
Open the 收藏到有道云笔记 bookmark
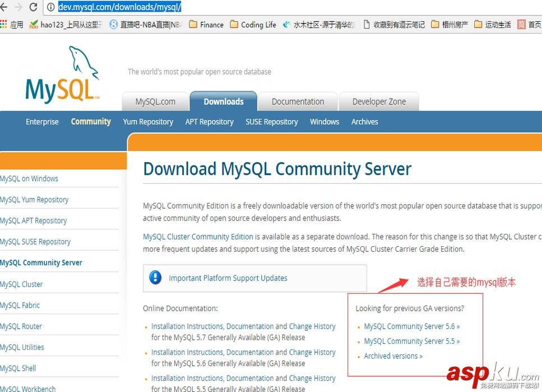394,25
